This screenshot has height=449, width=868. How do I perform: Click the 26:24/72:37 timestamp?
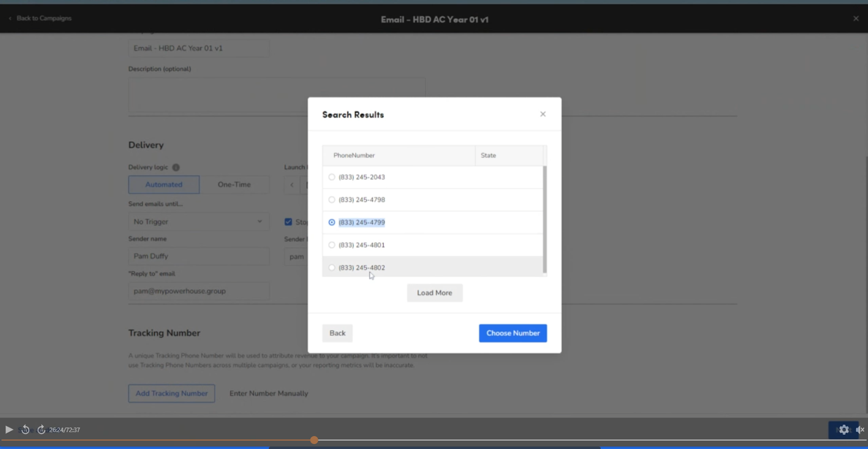65,430
